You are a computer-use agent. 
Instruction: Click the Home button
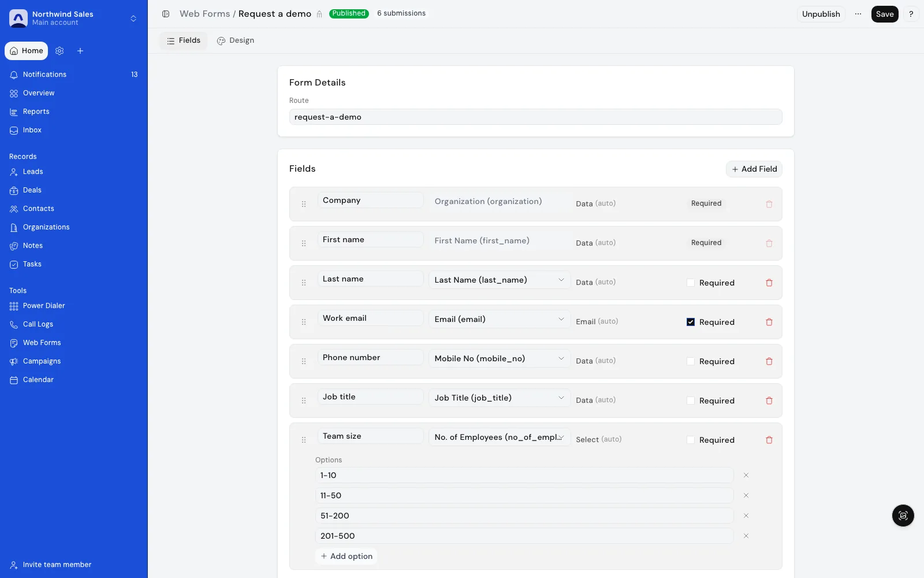point(27,51)
